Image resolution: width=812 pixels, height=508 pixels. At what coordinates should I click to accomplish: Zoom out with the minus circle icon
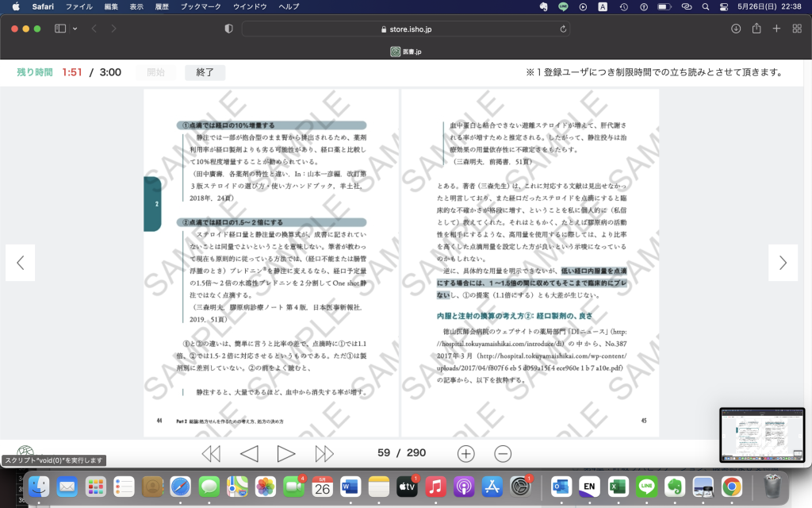click(503, 453)
